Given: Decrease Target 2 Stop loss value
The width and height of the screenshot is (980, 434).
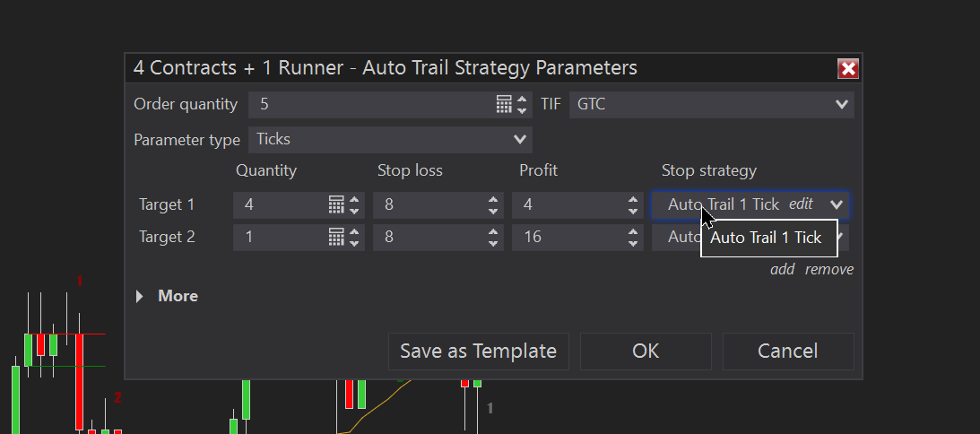Looking at the screenshot, I should [x=493, y=243].
